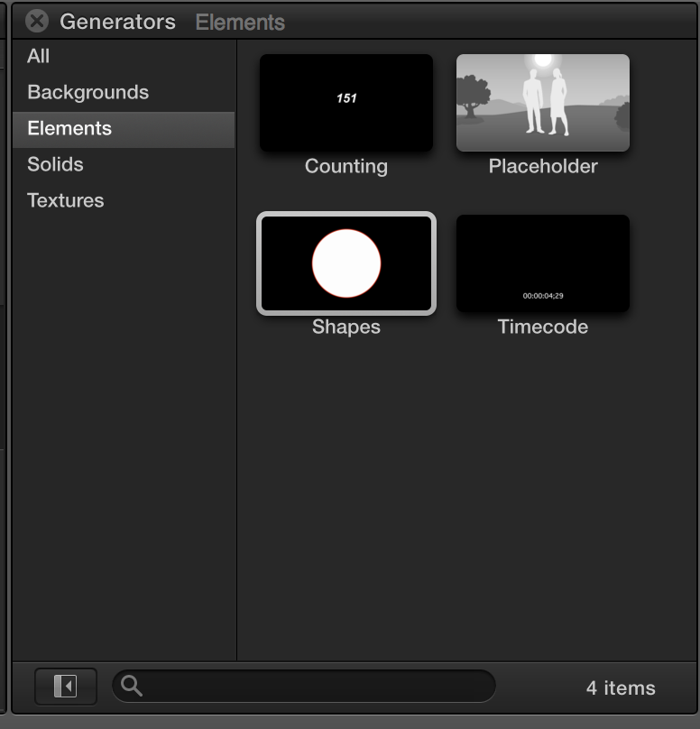Click the Generators title in header
This screenshot has width=700, height=729.
click(117, 22)
